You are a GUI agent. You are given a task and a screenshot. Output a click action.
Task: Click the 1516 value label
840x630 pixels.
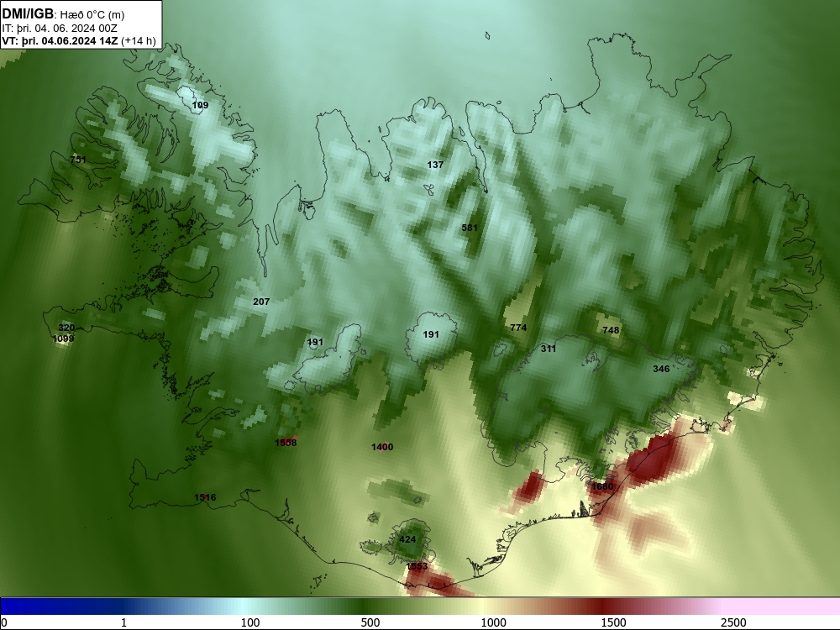point(205,497)
